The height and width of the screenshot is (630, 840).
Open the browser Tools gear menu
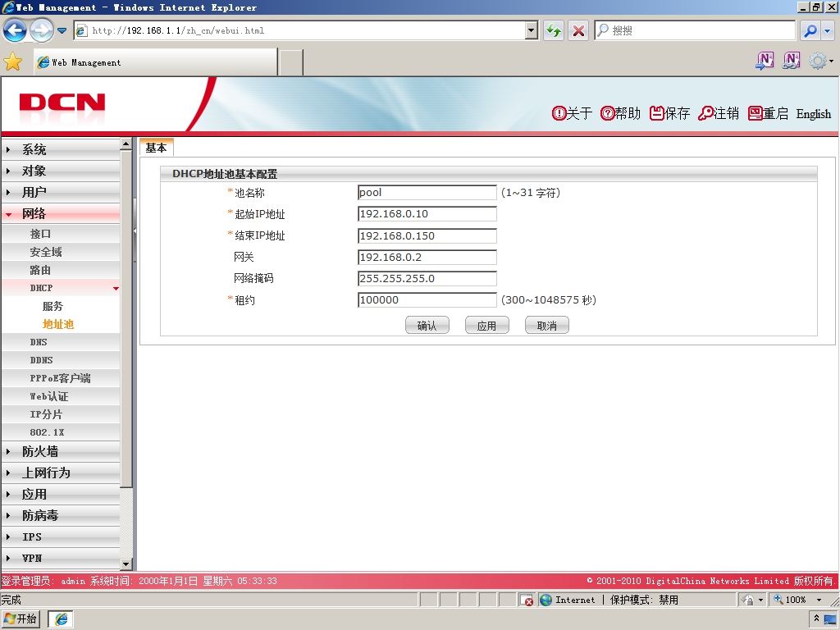[x=820, y=61]
